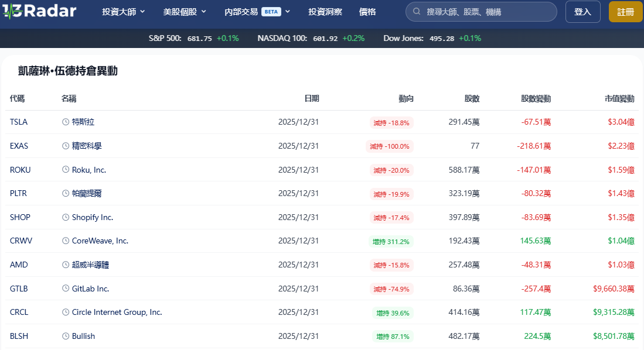This screenshot has width=644, height=350.
Task: Click the clock icon beside GitLab Inc.
Action: [x=66, y=289]
